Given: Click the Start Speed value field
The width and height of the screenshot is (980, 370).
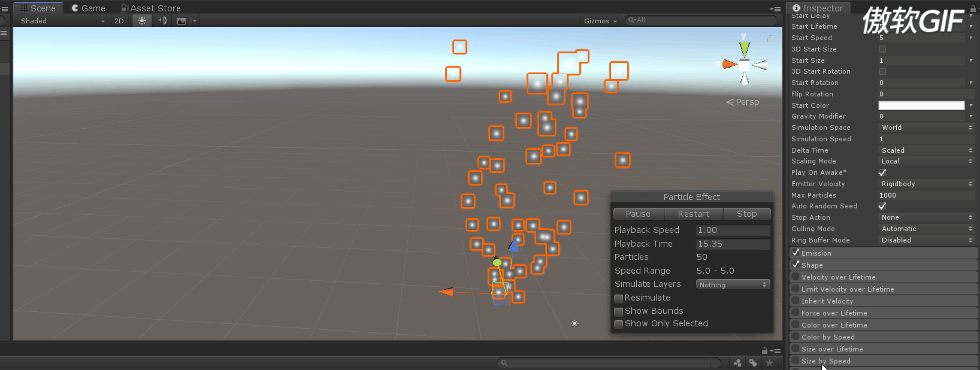Looking at the screenshot, I should pos(921,38).
